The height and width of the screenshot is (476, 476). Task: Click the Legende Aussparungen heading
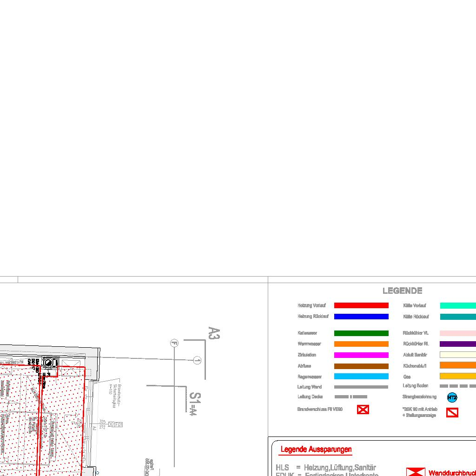(x=316, y=450)
